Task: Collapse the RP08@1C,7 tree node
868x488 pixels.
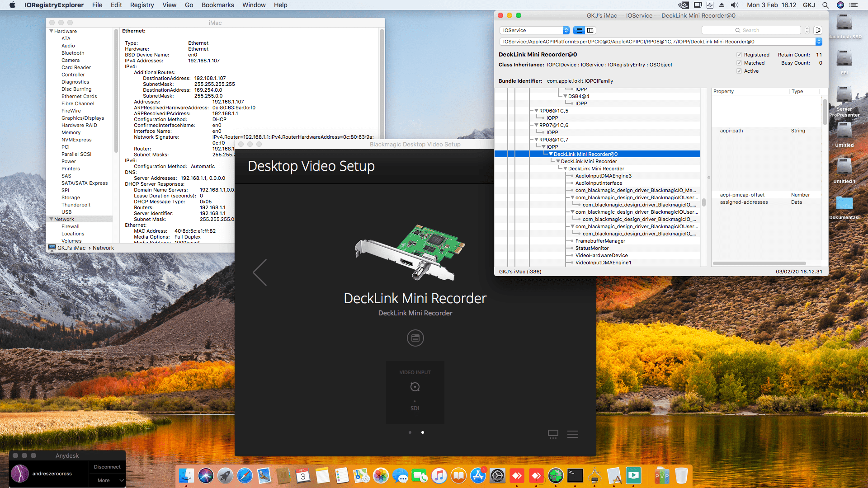Action: click(x=536, y=140)
